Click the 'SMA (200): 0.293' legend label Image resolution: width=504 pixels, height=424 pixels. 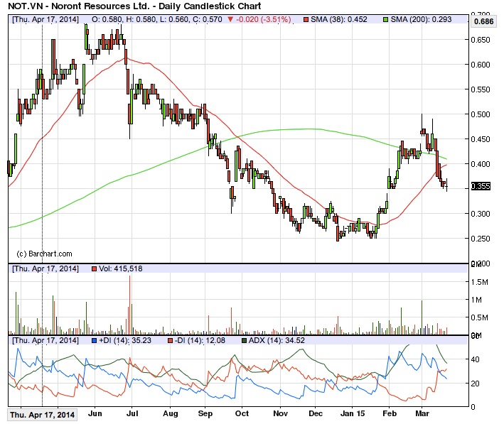click(421, 20)
